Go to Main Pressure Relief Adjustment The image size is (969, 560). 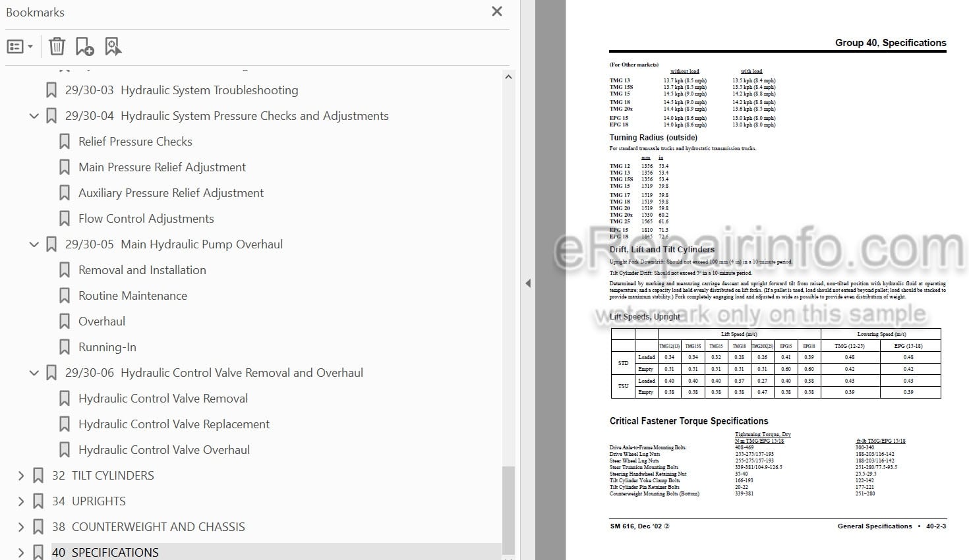pos(162,167)
